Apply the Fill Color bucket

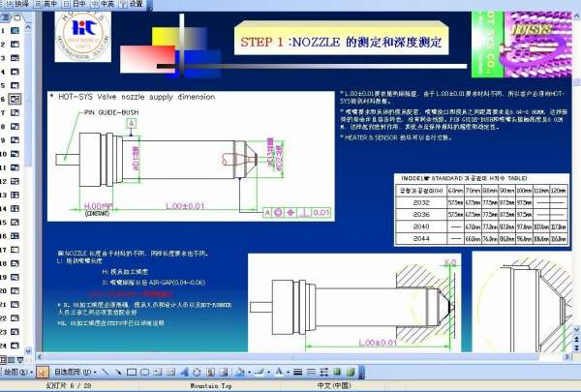click(x=240, y=372)
